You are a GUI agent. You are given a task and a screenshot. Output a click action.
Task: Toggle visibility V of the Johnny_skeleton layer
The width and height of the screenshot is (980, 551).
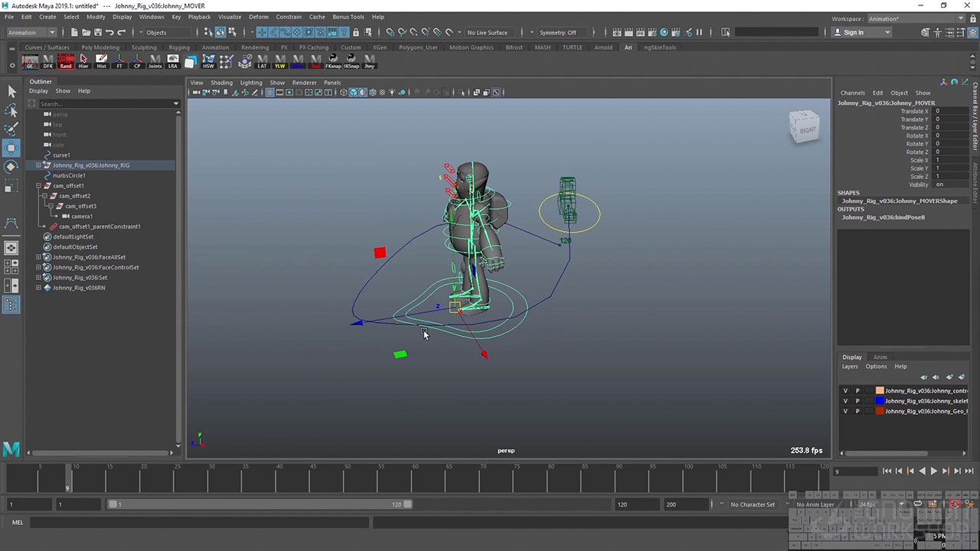845,401
